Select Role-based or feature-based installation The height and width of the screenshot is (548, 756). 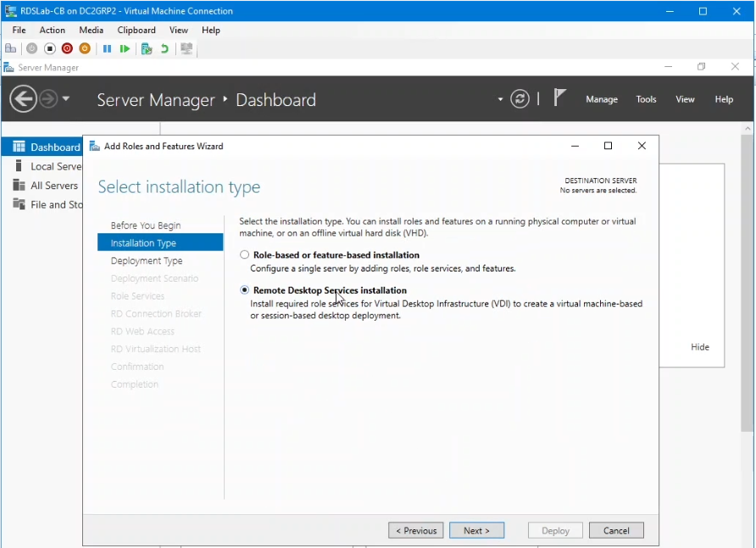[x=244, y=254]
